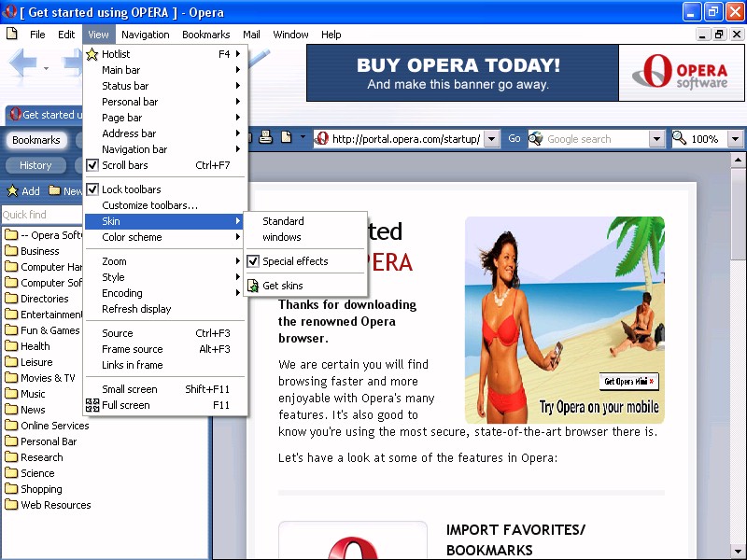Click the zoom magnifying glass icon
Screen dimensions: 747x560
[680, 138]
